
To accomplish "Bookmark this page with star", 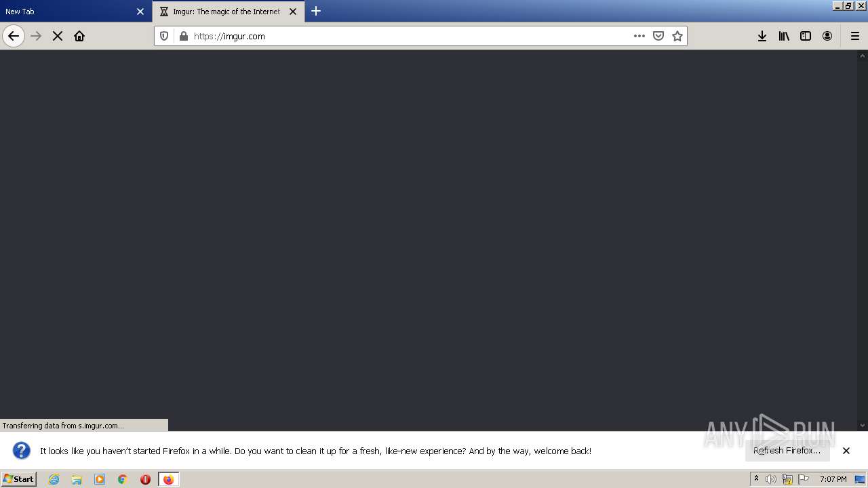I will click(677, 36).
